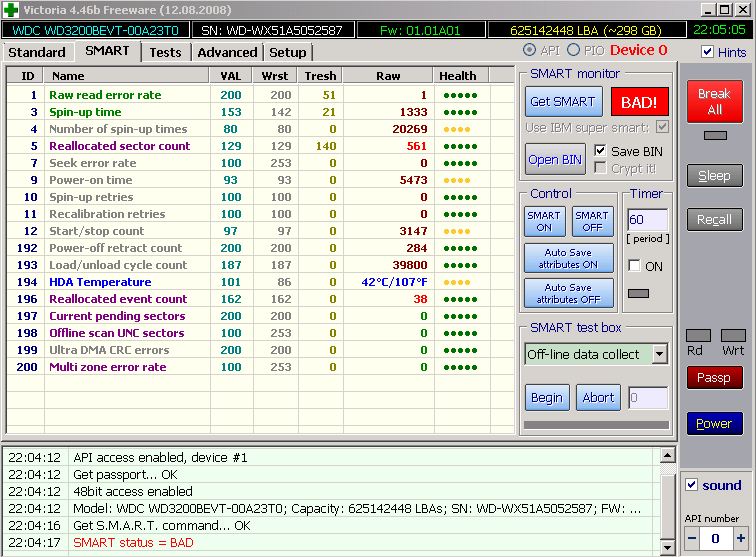The width and height of the screenshot is (756, 557).
Task: Turn SMART OFF in Control box
Action: tap(592, 221)
